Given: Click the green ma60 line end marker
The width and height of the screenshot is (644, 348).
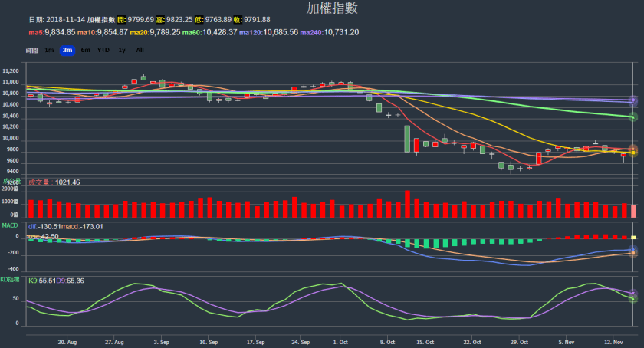Looking at the screenshot, I should coord(633,117).
